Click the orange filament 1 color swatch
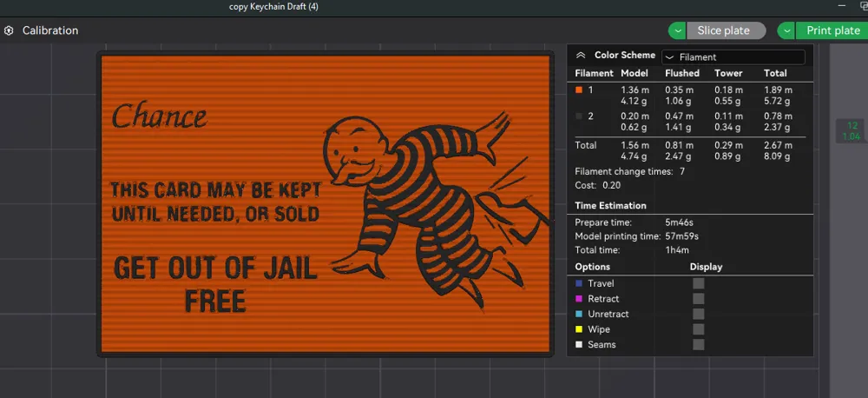The image size is (868, 398). (x=578, y=90)
